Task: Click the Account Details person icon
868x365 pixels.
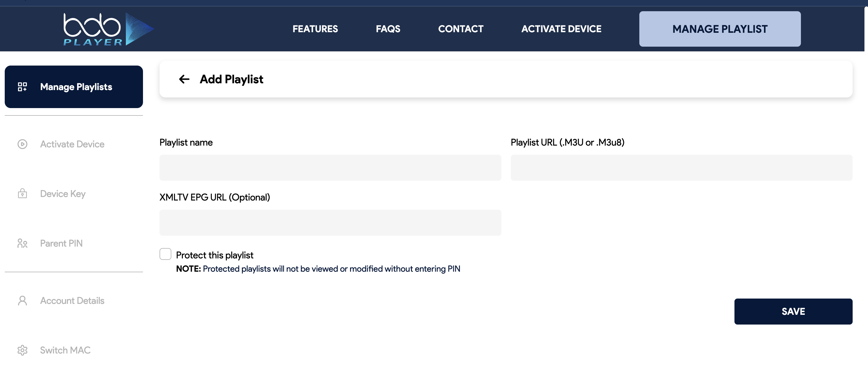Action: point(22,300)
